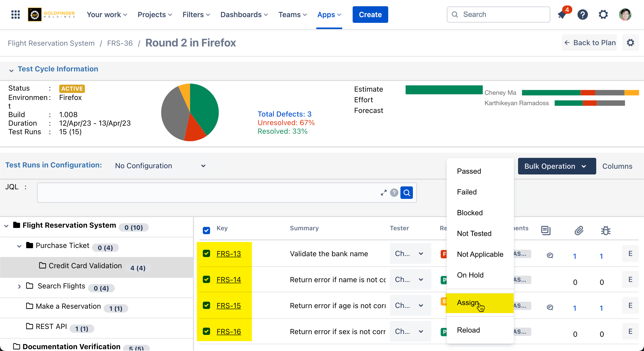Open the app switcher grid icon

16,15
